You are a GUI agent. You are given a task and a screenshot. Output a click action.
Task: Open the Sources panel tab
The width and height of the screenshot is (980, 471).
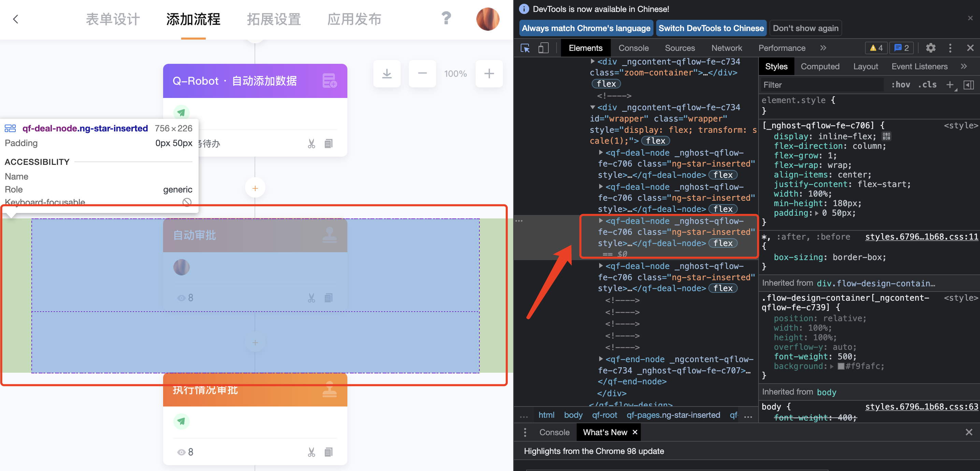pyautogui.click(x=680, y=48)
